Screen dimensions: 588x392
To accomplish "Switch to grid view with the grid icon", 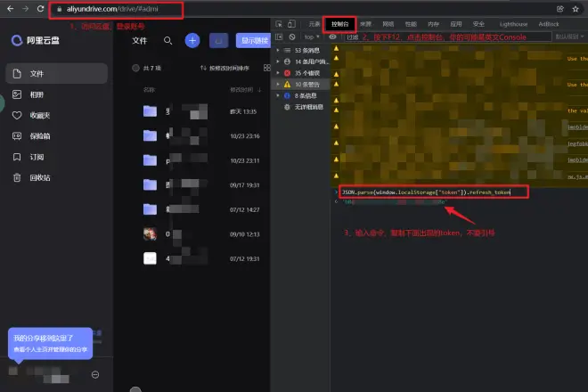I will [x=266, y=68].
